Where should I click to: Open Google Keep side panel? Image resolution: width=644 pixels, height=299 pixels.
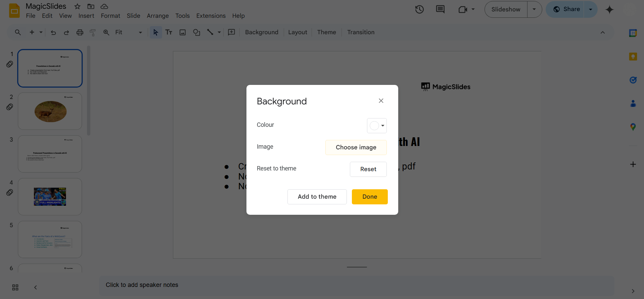pos(633,56)
